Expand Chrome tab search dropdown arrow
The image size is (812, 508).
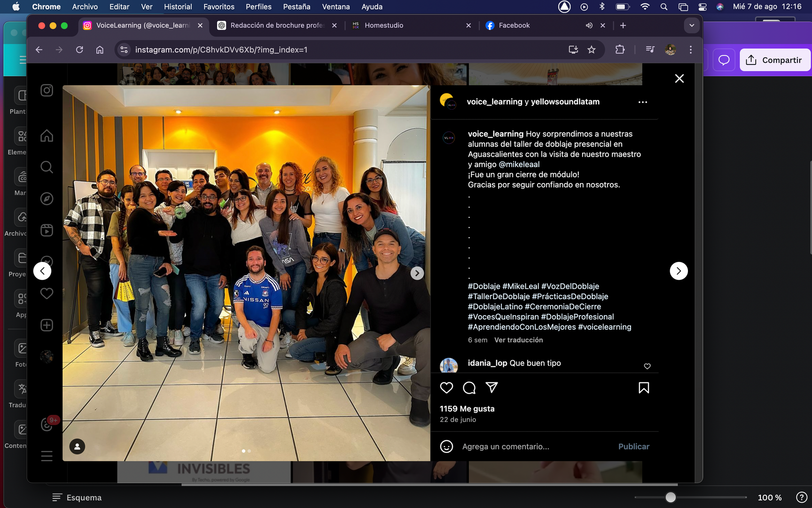(x=692, y=25)
